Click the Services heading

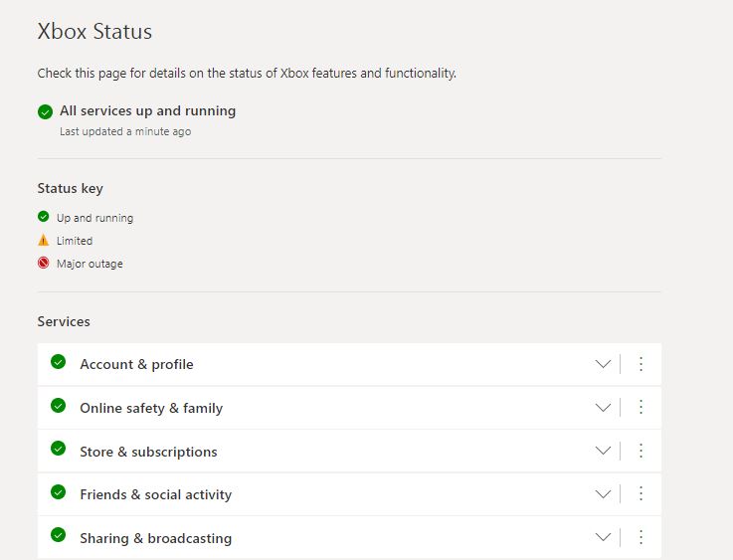[64, 321]
